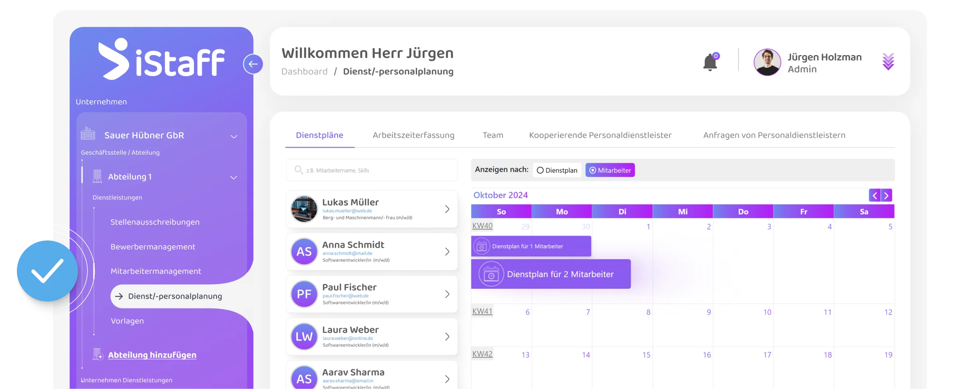Go to next month arrow
The height and width of the screenshot is (389, 980).
coord(887,195)
